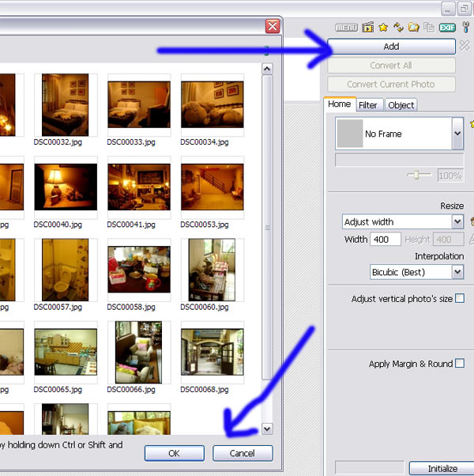Switch to the Home tab
474x476 pixels.
click(x=340, y=104)
